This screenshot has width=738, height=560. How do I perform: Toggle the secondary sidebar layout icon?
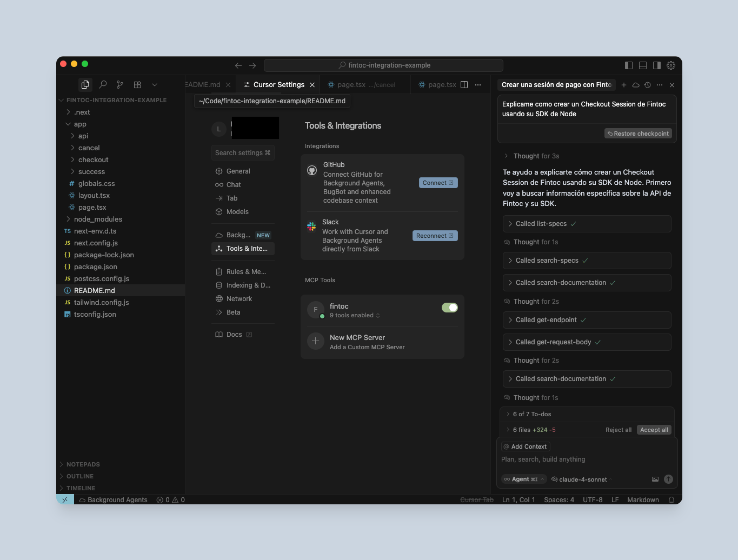click(657, 65)
